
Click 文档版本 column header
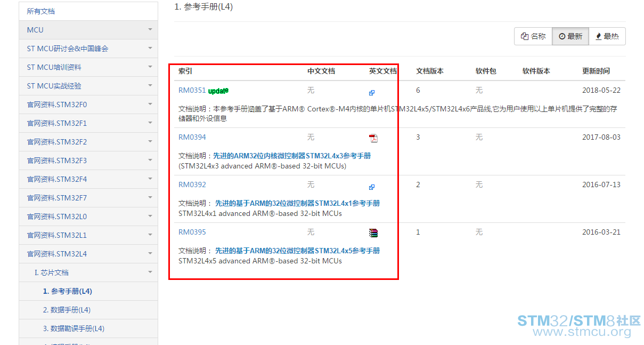[x=430, y=71]
